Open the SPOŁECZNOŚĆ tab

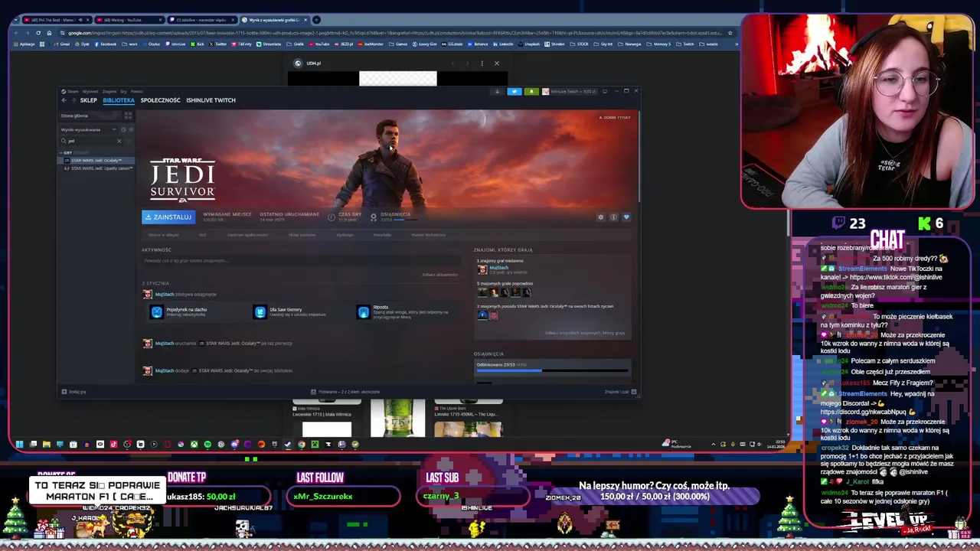pyautogui.click(x=160, y=100)
